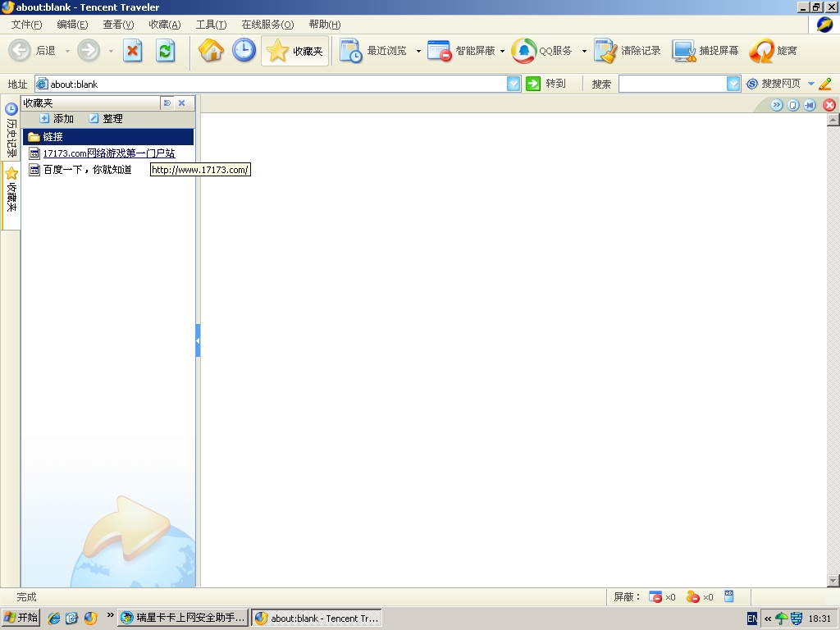840x630 pixels.
Task: Open the 帮助(H) menu
Action: [325, 25]
